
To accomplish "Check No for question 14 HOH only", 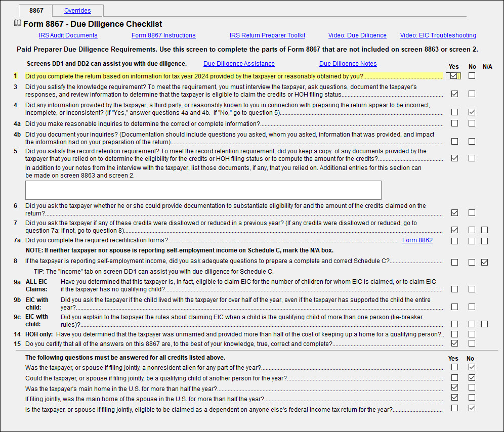I will (472, 334).
